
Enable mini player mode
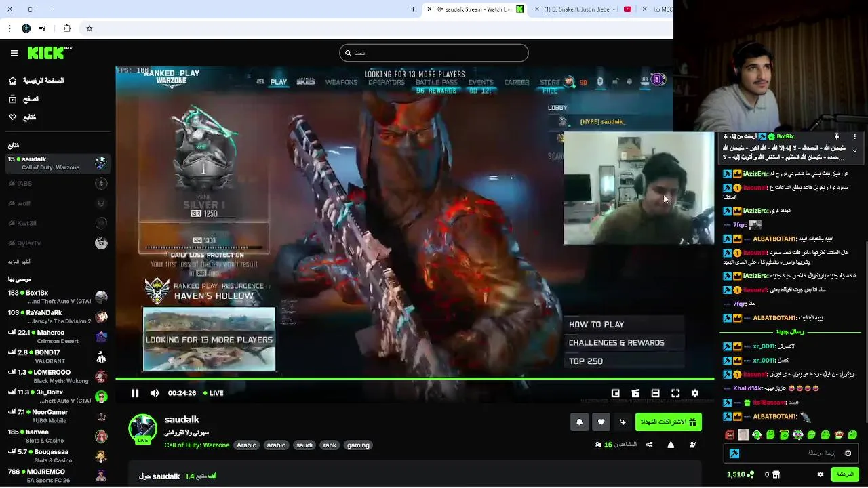coord(616,393)
